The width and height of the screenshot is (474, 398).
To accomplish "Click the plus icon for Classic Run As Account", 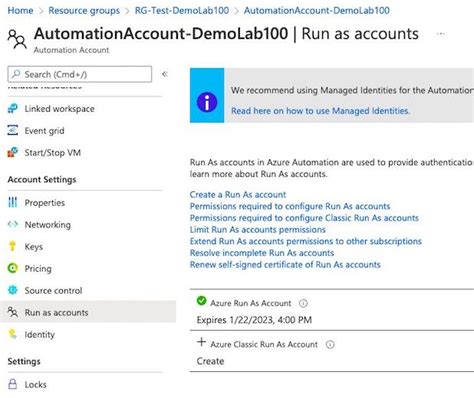I will click(x=201, y=342).
